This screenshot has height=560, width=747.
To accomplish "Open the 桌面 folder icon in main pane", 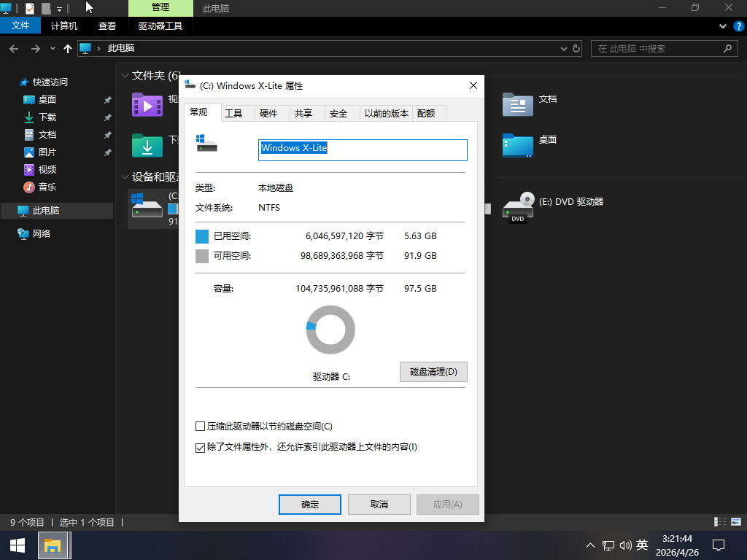I will (x=518, y=145).
